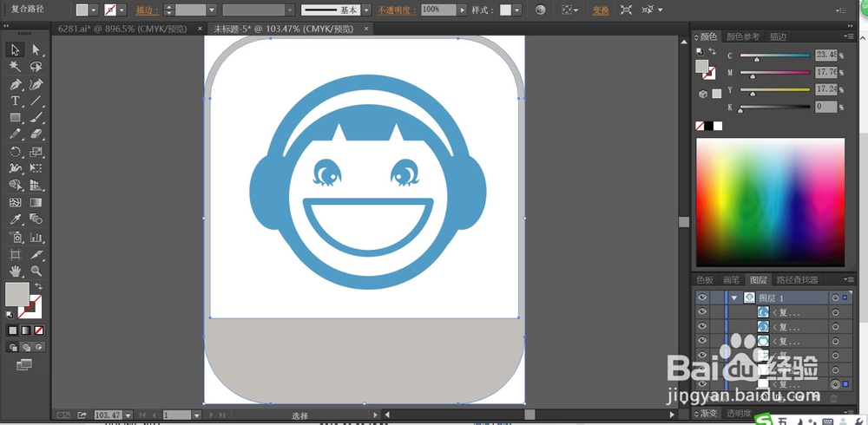Switch to the 路径查找器 panel tab

(x=797, y=280)
